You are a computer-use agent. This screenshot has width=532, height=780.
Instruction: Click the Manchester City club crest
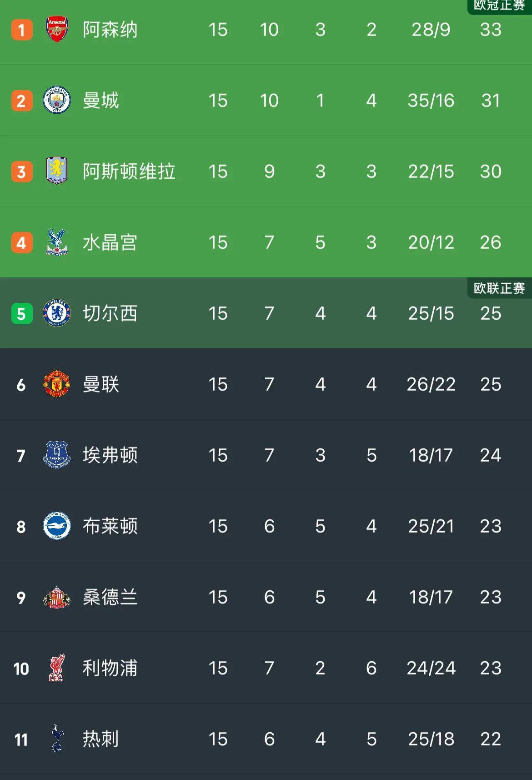pyautogui.click(x=56, y=101)
